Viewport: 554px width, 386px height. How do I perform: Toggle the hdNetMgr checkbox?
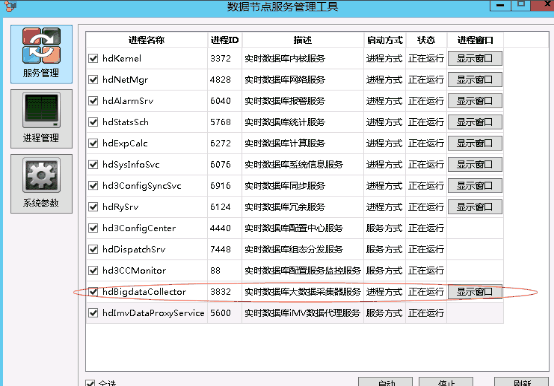(x=93, y=79)
